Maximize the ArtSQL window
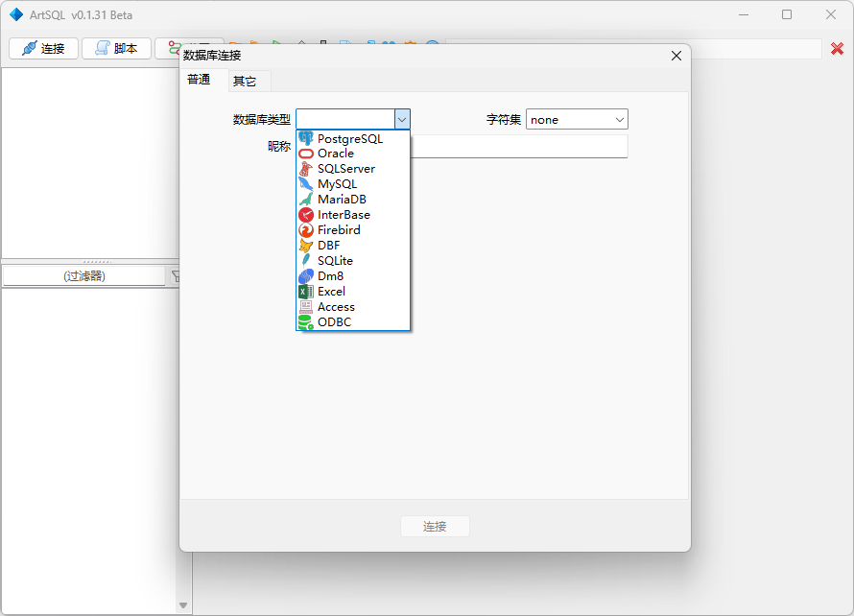 (x=787, y=14)
